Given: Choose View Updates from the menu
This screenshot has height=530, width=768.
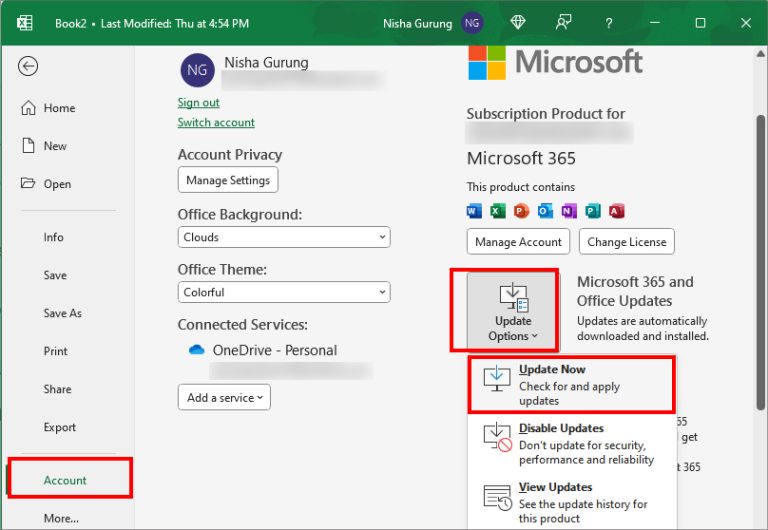Looking at the screenshot, I should tap(572, 503).
